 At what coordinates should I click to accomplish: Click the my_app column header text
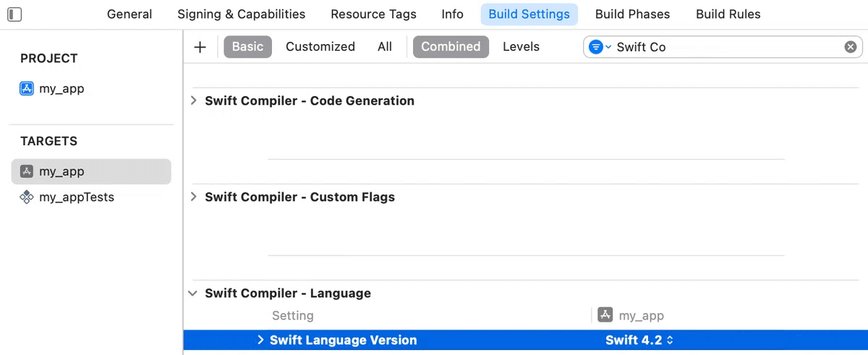[x=642, y=315]
